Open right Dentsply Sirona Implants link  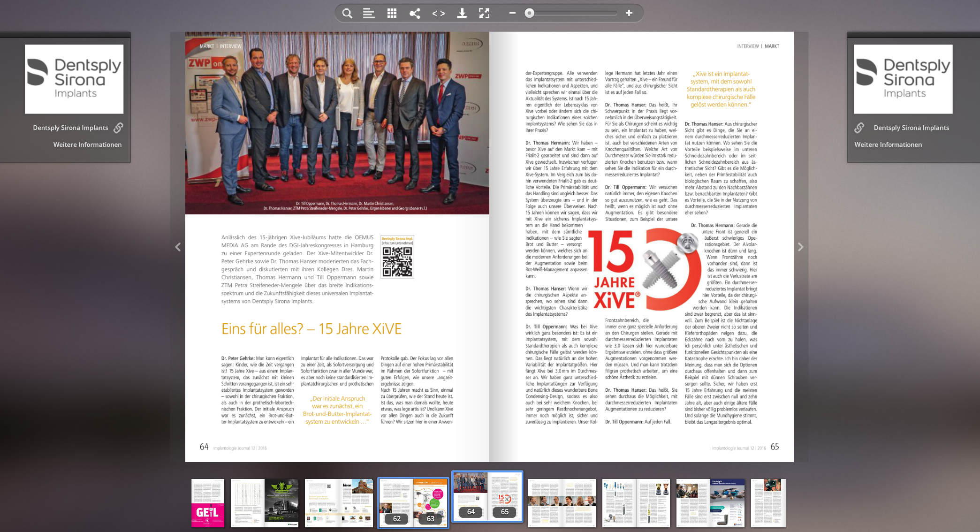[911, 128]
